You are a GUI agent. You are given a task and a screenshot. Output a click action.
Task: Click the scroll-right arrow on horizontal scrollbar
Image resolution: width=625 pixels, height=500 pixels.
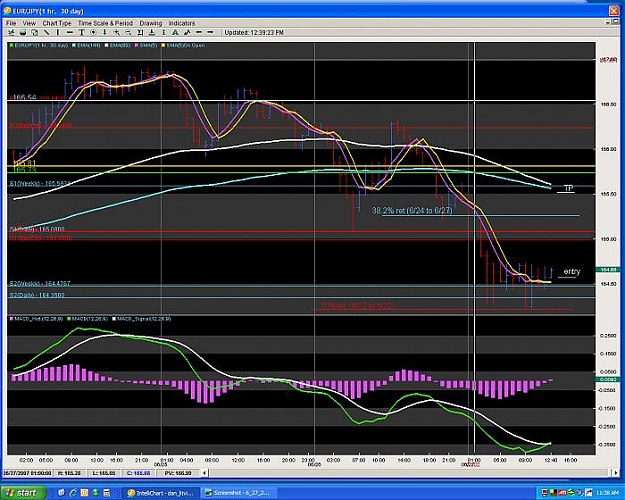click(616, 473)
